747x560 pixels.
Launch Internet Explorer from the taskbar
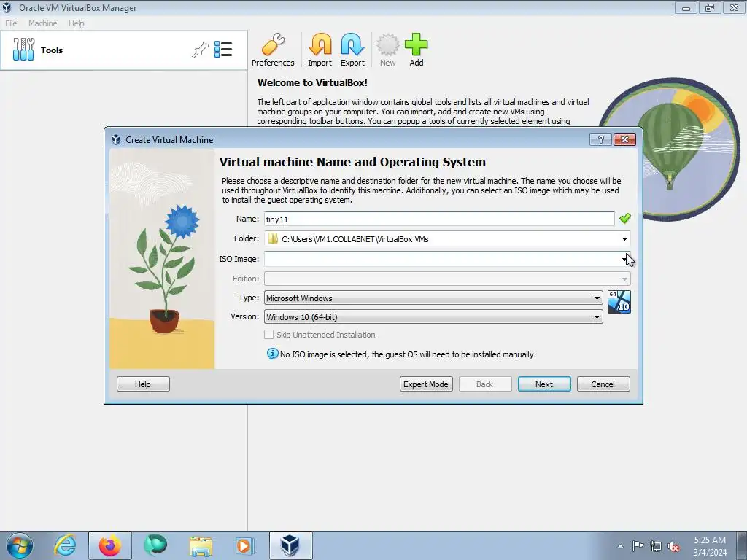(65, 545)
